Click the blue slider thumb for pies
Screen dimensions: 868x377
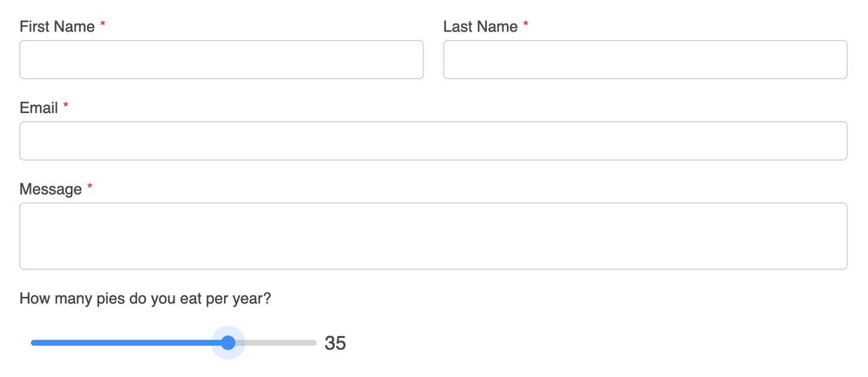coord(228,342)
